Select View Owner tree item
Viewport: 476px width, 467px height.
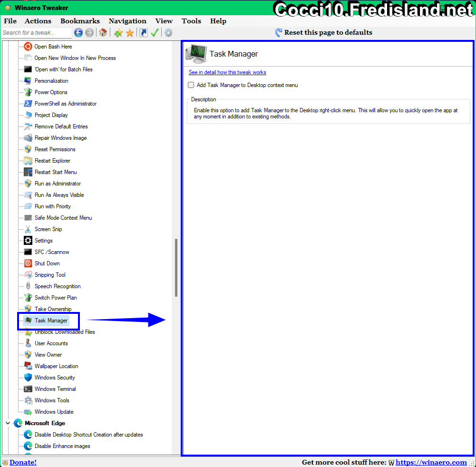click(x=49, y=355)
